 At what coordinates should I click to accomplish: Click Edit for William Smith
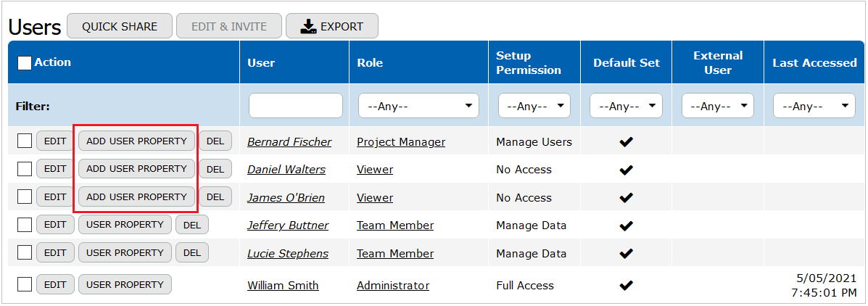[55, 284]
